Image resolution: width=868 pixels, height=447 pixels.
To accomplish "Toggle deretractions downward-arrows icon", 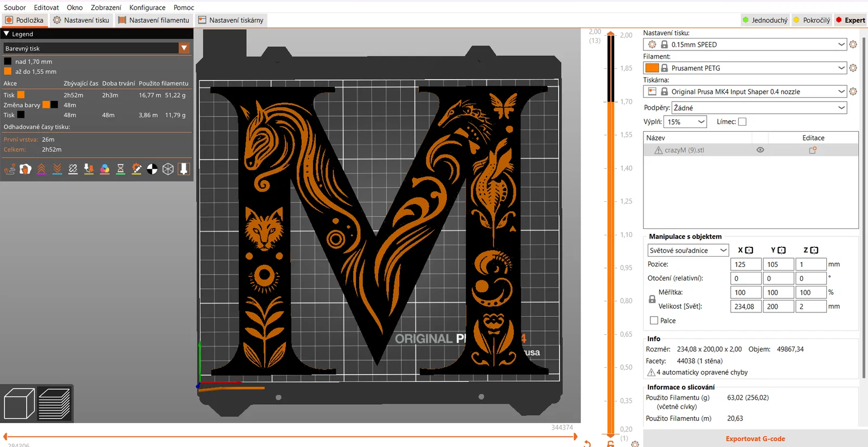I will pos(57,169).
